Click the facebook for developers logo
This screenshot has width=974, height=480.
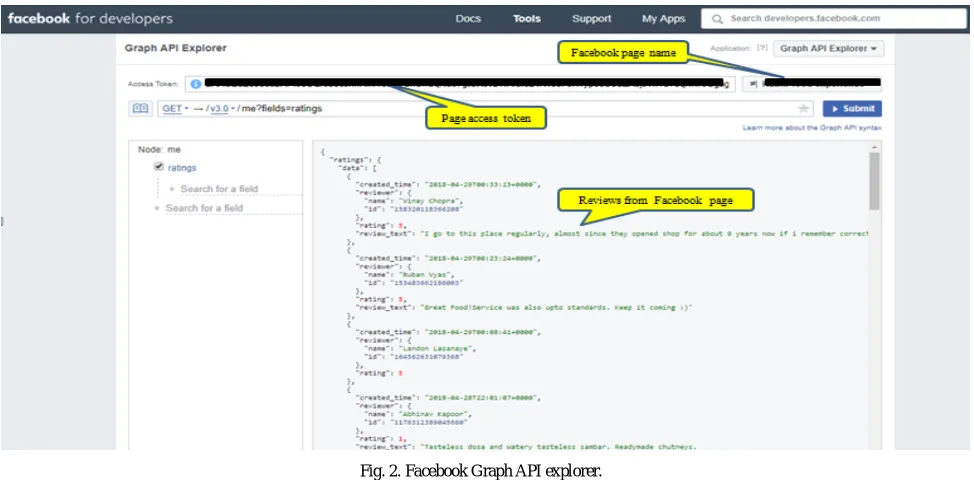pos(90,19)
